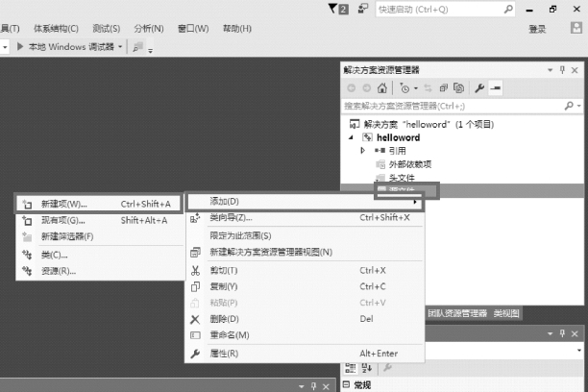Viewport: 588px width, 392px height.
Task: Choose 限定为此范围(S)
Action: 305,235
